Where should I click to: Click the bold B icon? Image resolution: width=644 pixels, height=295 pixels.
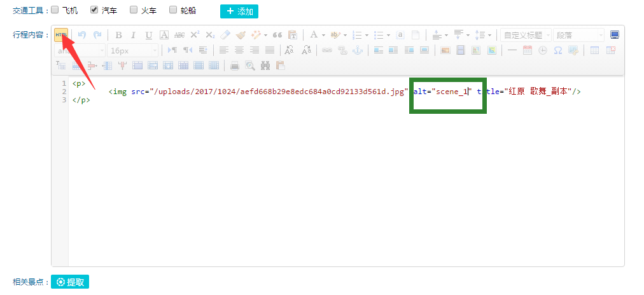click(118, 35)
